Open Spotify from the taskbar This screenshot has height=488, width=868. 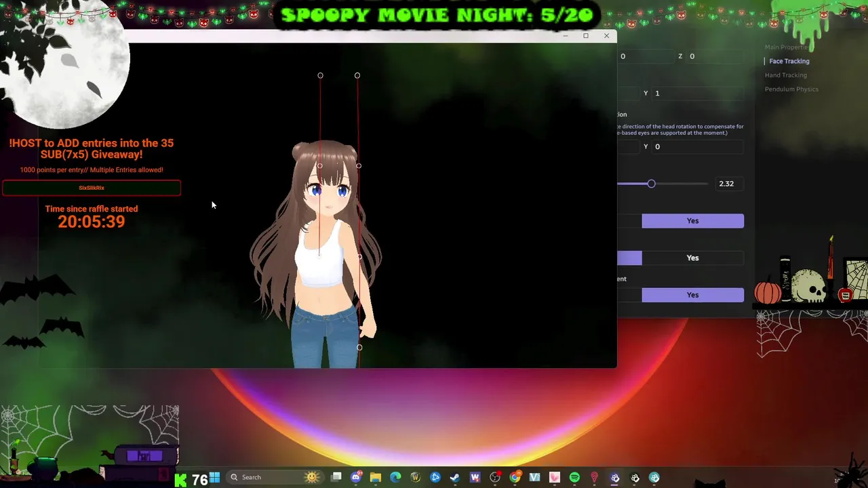point(574,477)
